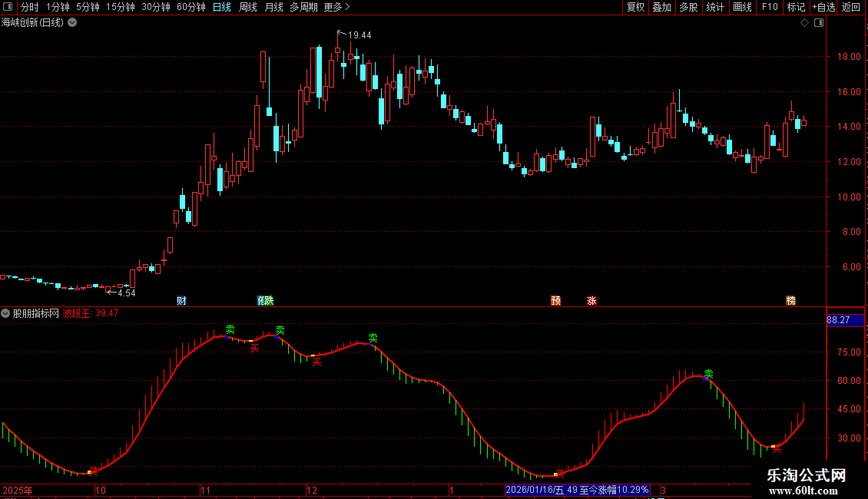Click the 叠加 overlay button
868x499 pixels.
tap(661, 7)
